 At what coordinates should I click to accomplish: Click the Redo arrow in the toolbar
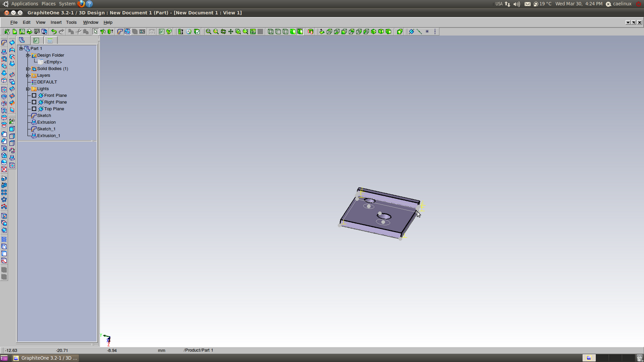coord(61,31)
